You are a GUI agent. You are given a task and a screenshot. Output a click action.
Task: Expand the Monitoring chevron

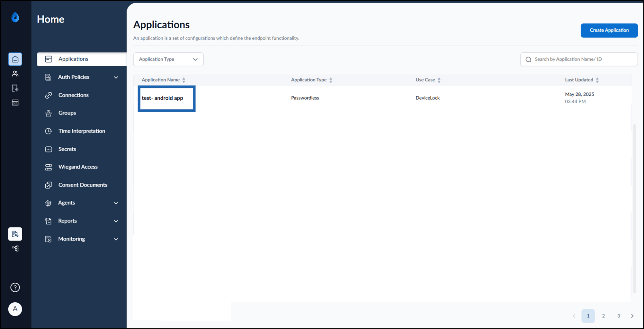pyautogui.click(x=116, y=239)
